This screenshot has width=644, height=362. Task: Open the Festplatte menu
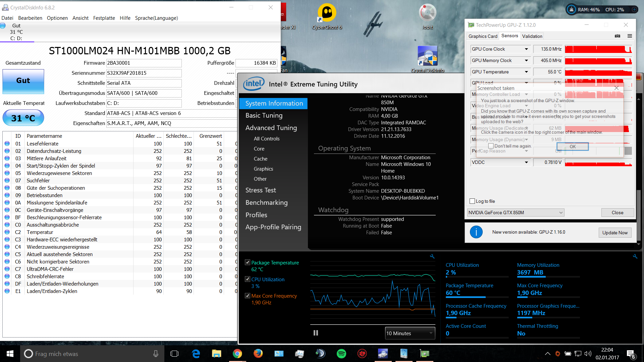point(104,18)
